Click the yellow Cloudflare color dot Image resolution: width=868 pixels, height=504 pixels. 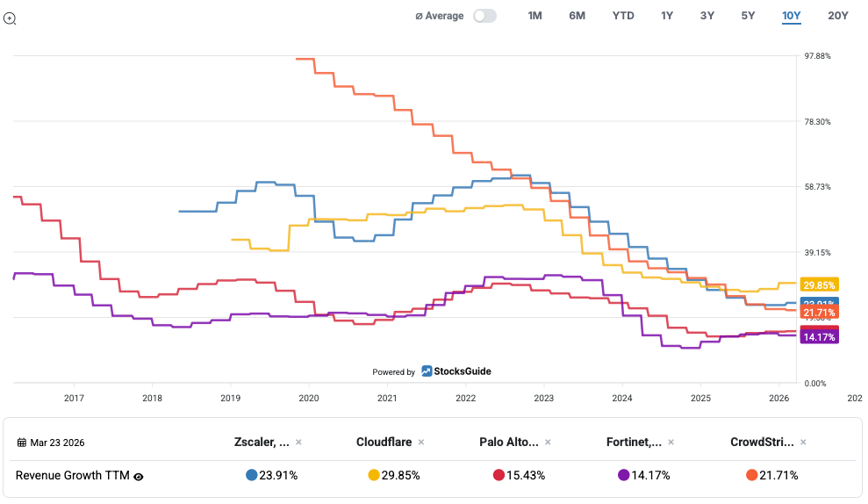point(374,476)
